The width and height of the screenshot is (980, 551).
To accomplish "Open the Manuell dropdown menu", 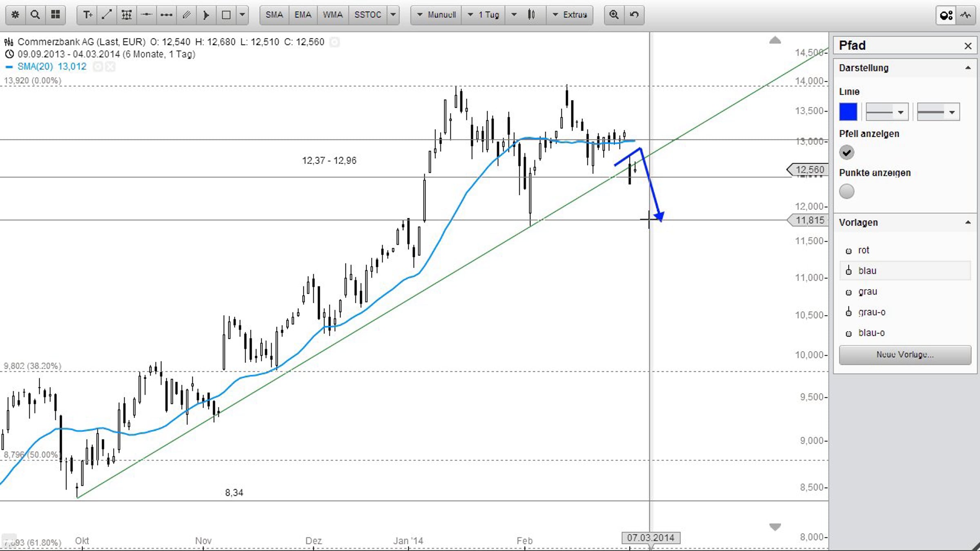I will (437, 15).
